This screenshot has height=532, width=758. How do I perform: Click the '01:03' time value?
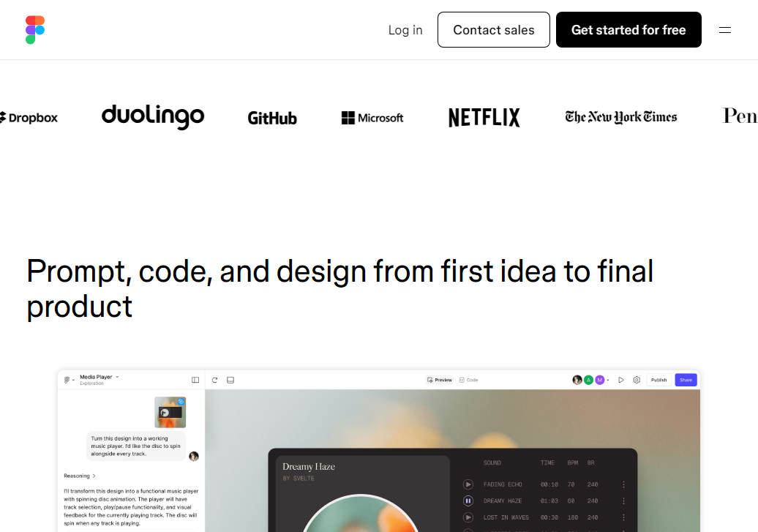pyautogui.click(x=549, y=501)
